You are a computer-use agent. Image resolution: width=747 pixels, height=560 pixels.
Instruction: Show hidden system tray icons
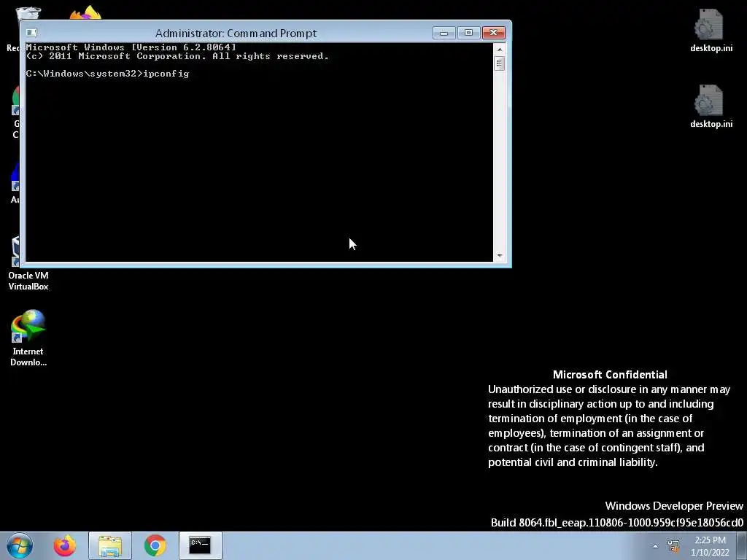coord(656,546)
